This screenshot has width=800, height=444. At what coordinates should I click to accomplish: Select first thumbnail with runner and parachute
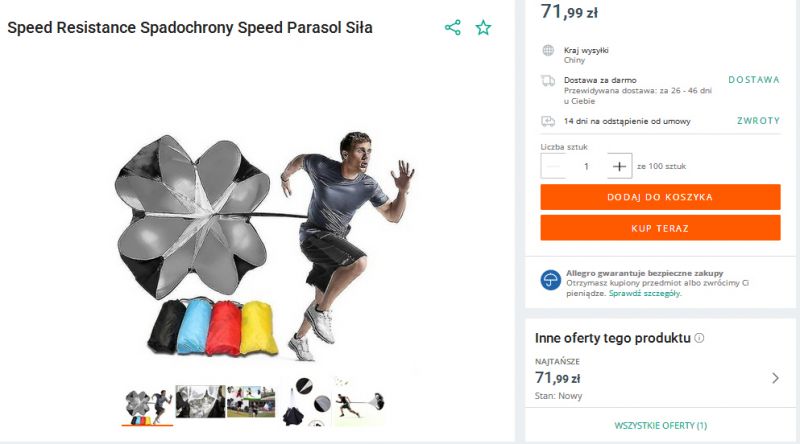[x=147, y=406]
